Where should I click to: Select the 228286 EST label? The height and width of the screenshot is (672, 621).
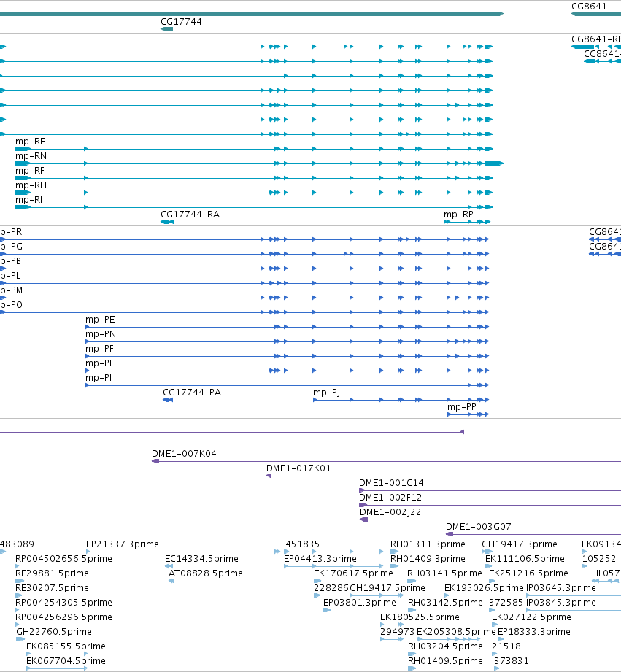331,587
